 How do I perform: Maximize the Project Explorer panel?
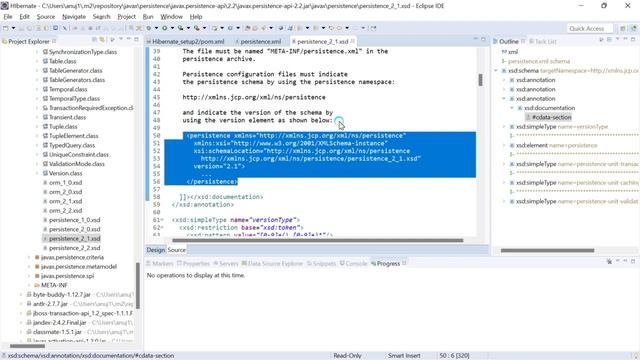[x=136, y=39]
